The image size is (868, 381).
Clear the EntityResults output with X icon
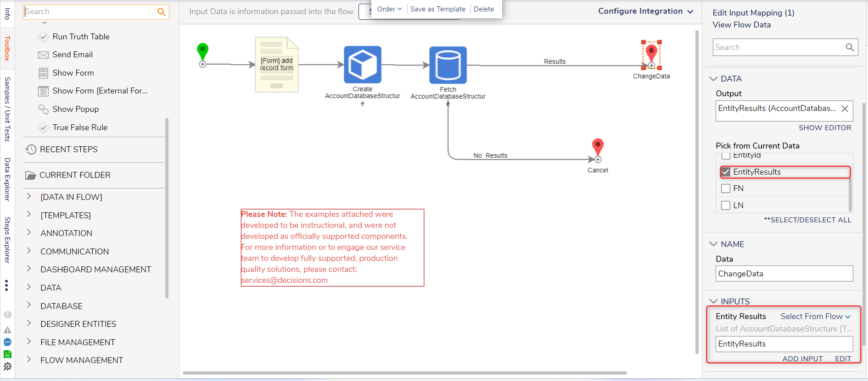[x=845, y=109]
